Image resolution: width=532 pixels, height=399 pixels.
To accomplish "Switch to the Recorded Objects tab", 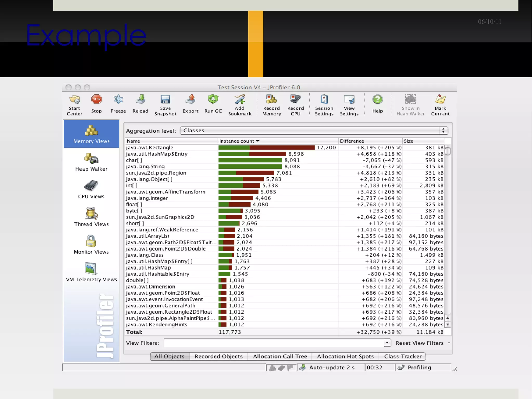I will (218, 356).
